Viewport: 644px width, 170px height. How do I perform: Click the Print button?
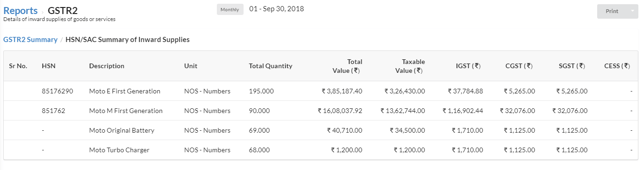612,11
